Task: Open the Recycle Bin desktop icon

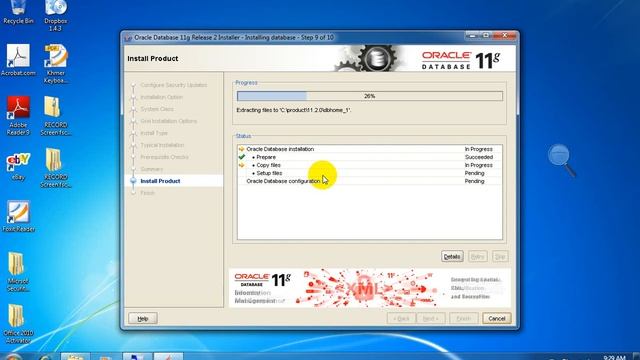Action: click(x=18, y=12)
